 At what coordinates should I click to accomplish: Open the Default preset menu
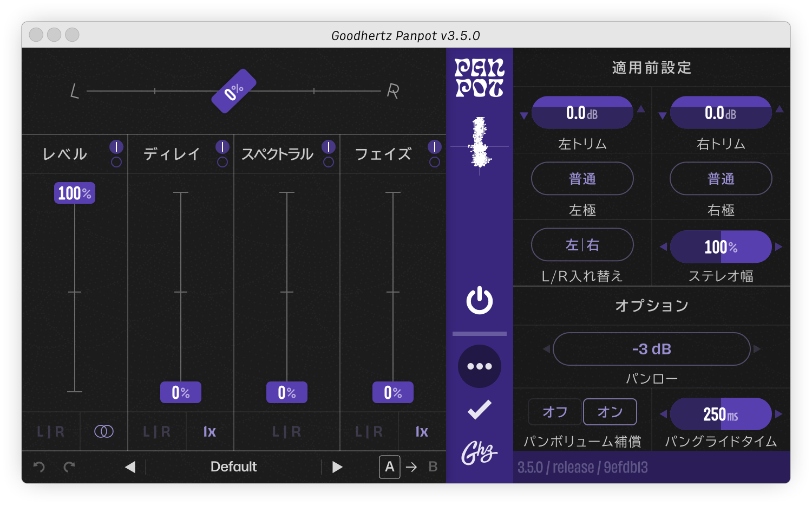coord(233,467)
